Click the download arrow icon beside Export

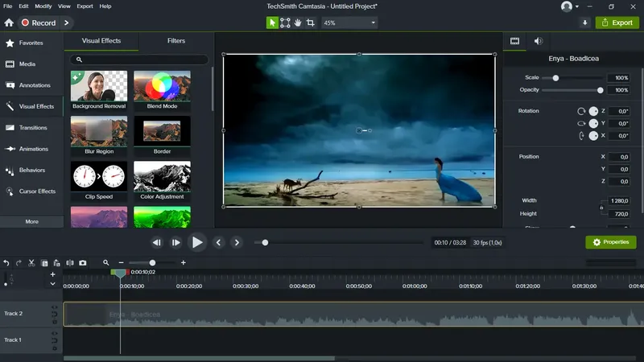tap(585, 23)
